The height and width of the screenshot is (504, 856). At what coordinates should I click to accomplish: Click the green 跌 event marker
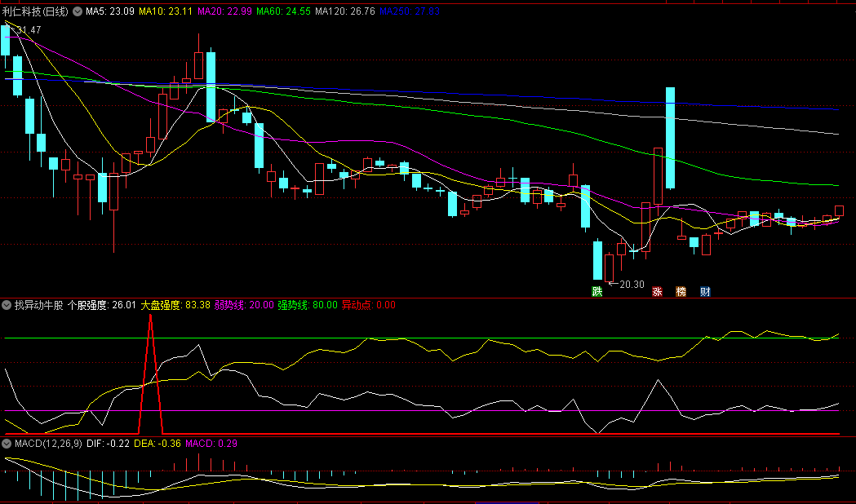pos(597,291)
